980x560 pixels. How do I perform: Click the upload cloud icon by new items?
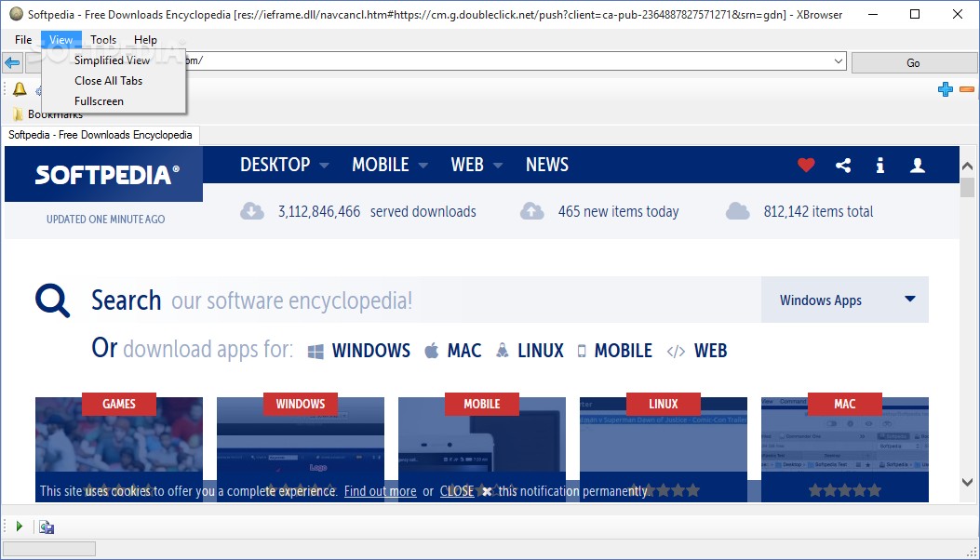531,211
